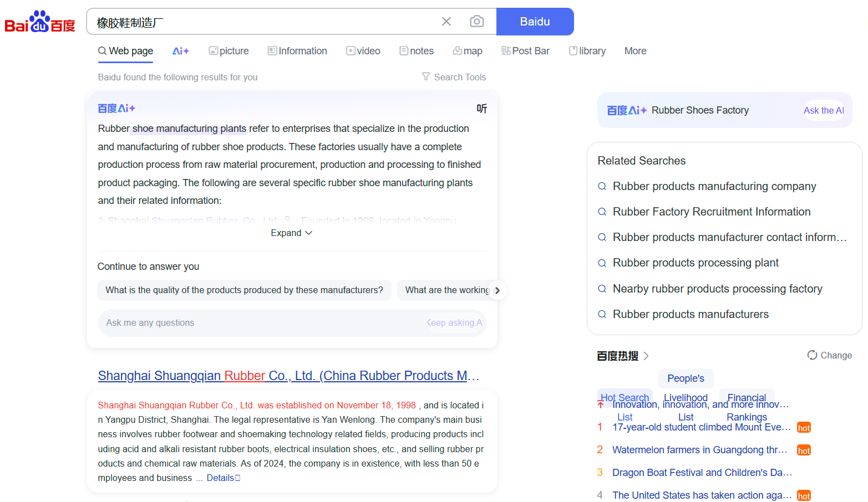Click the Ask me any questions field
Viewport: 868px width, 502px height.
tap(261, 323)
